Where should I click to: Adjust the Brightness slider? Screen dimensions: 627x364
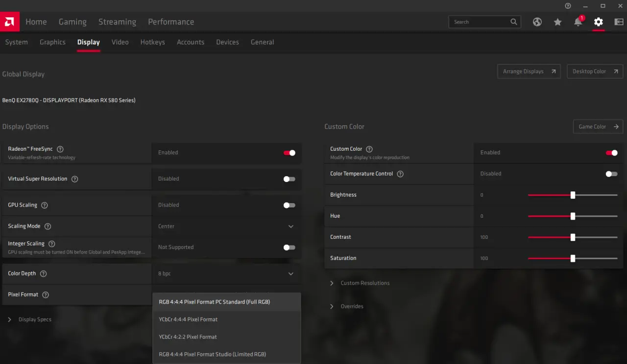(x=573, y=195)
